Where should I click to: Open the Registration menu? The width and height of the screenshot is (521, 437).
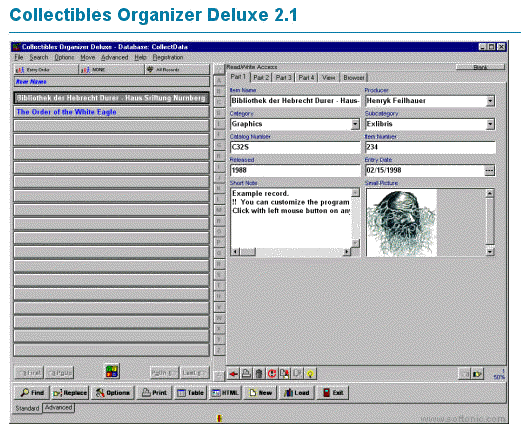[168, 57]
